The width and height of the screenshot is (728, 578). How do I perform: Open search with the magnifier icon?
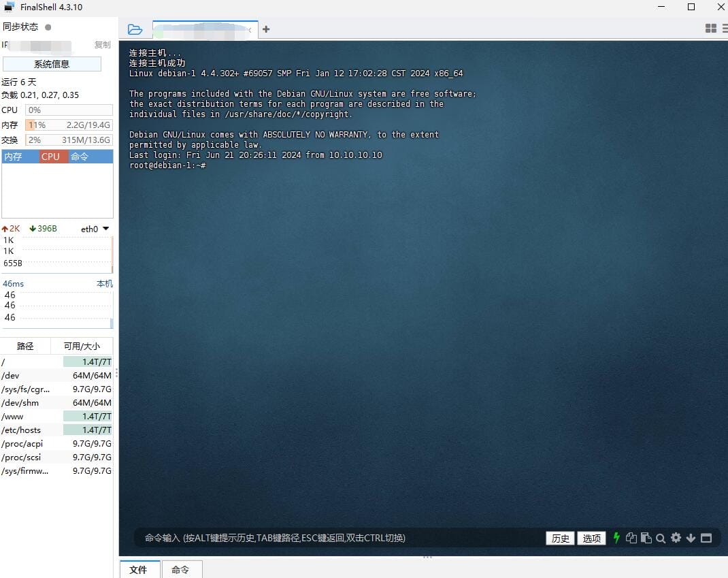[660, 538]
